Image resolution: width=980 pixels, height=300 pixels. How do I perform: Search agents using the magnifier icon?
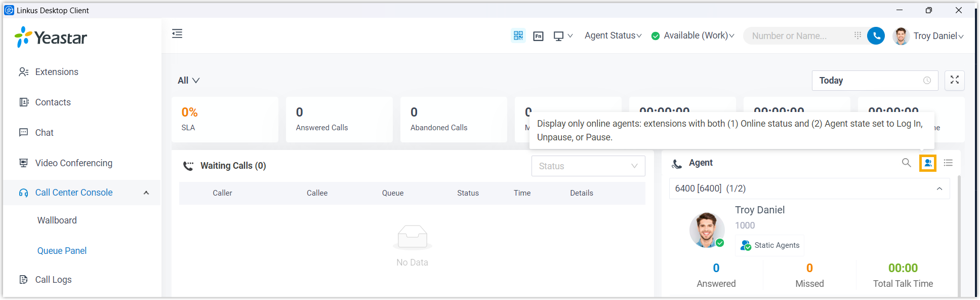[x=906, y=163]
